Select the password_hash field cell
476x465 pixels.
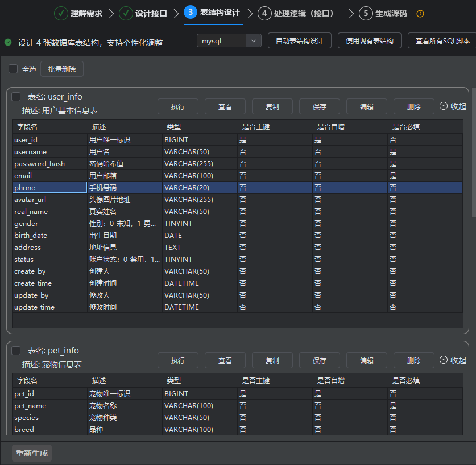(x=50, y=164)
